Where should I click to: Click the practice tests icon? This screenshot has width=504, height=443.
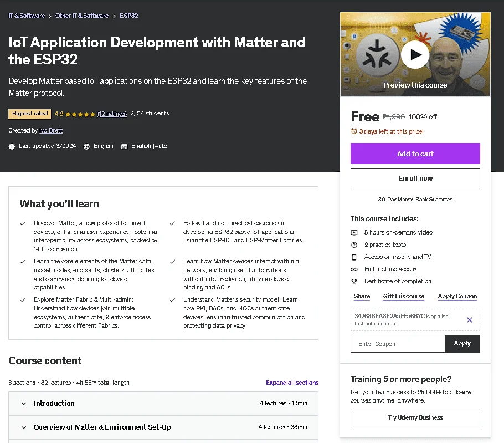pos(354,245)
